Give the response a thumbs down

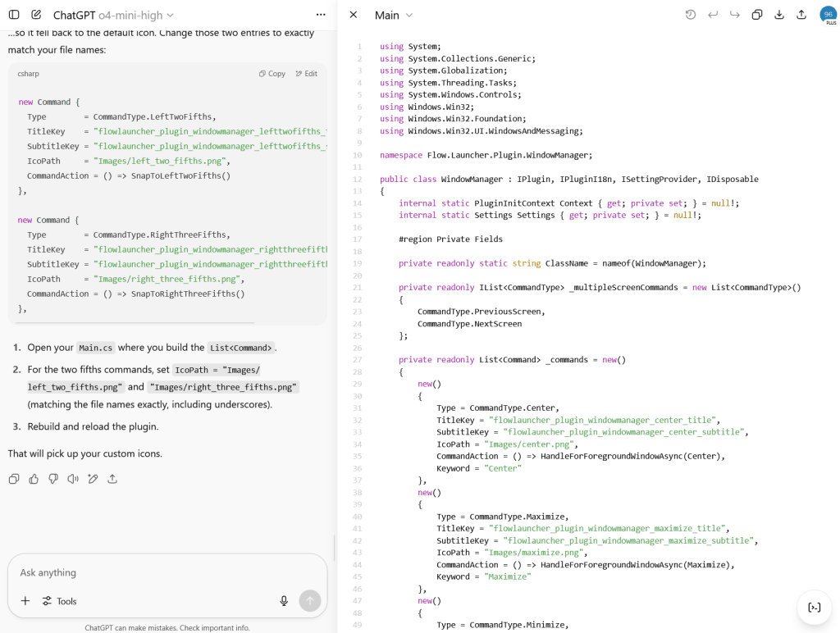(53, 479)
